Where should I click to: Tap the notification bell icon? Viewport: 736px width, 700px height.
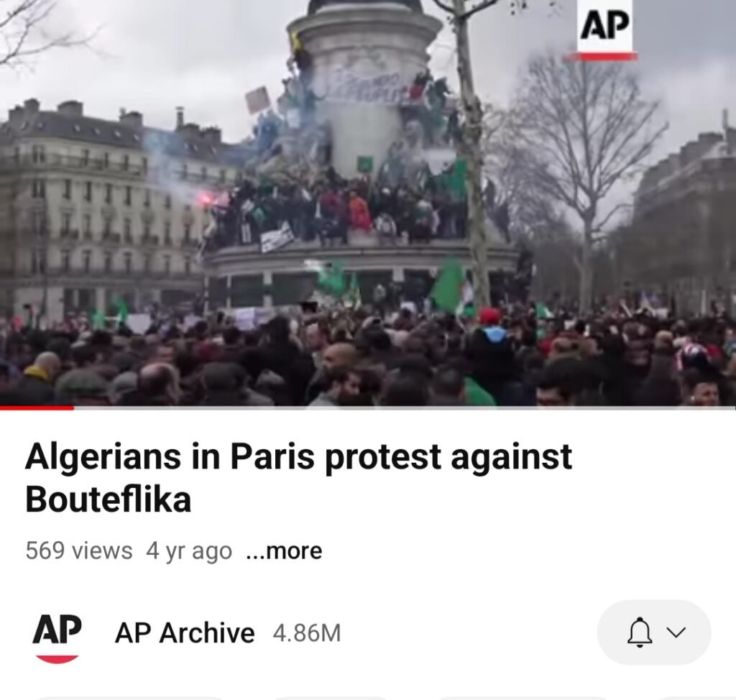click(x=639, y=632)
